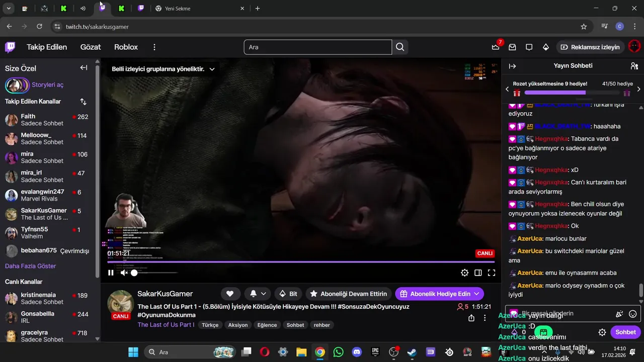Adjust the volume slider
644x362 pixels.
pyautogui.click(x=155, y=273)
